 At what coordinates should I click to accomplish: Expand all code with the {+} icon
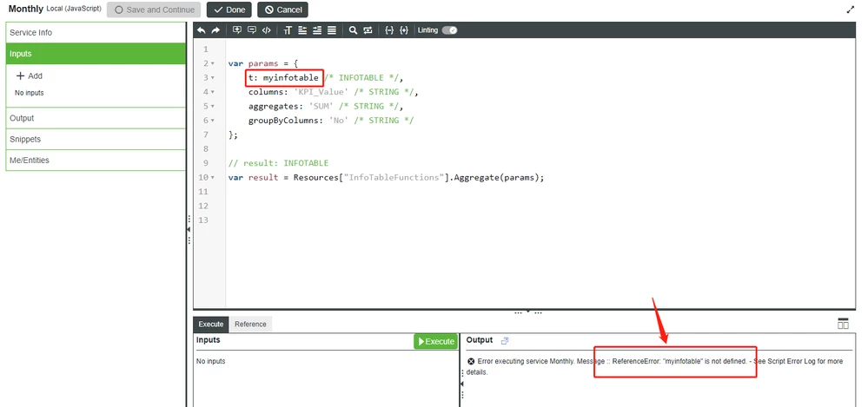(x=403, y=30)
